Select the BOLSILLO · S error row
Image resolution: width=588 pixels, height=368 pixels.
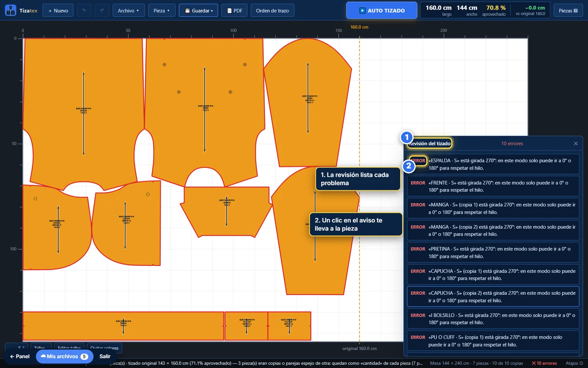coord(493,319)
